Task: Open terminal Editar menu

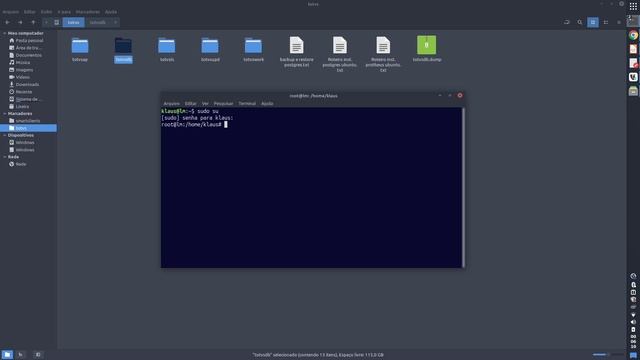Action: pos(191,104)
